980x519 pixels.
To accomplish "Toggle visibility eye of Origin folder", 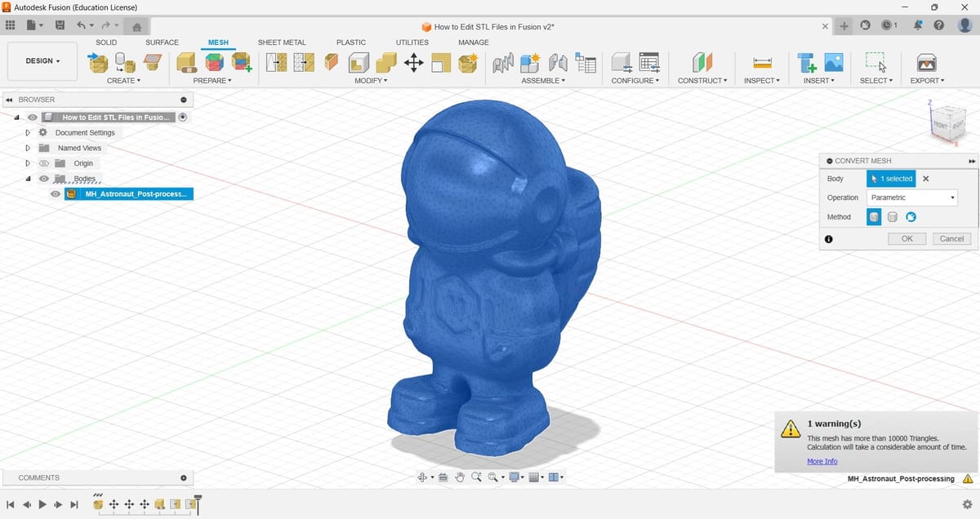I will pyautogui.click(x=44, y=163).
